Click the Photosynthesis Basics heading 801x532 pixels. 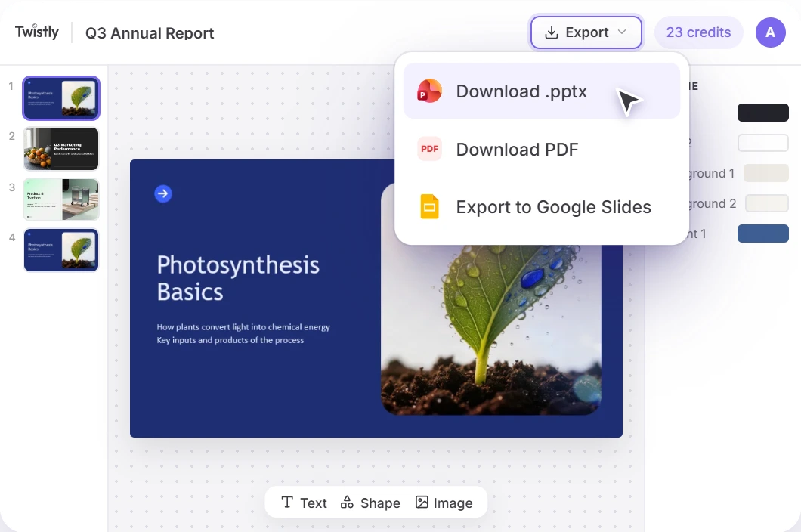coord(237,279)
